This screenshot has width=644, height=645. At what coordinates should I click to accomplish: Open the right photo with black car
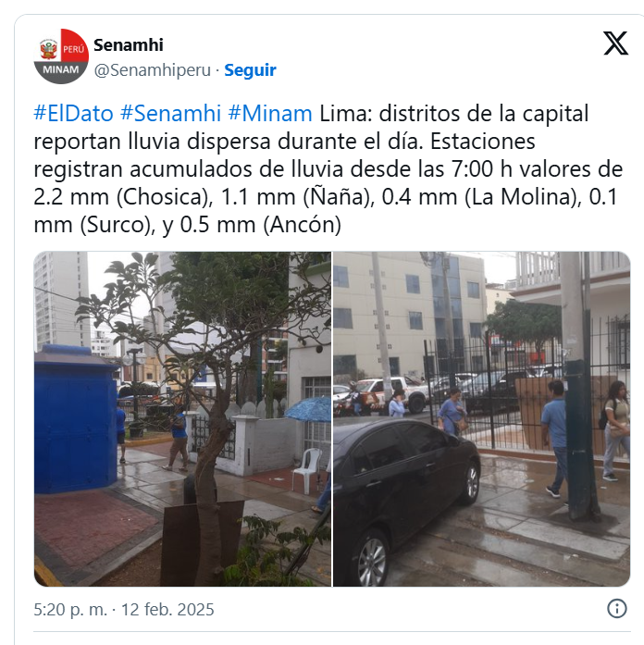pyautogui.click(x=481, y=419)
